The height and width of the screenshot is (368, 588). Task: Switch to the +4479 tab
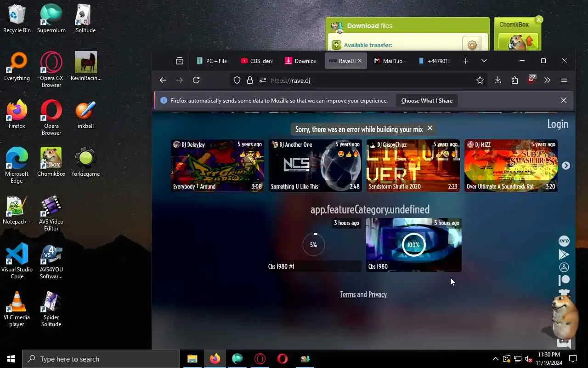[x=434, y=61]
